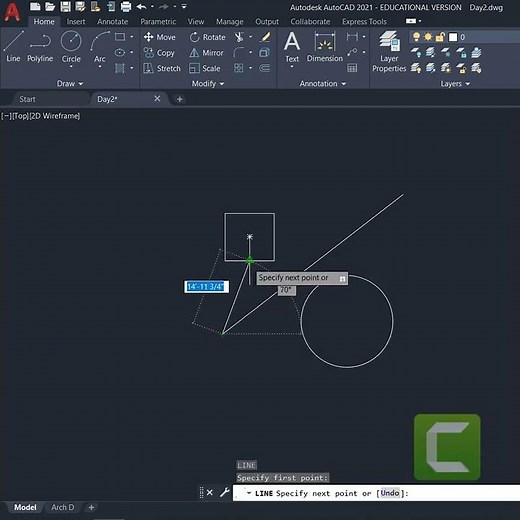Click the Leader icon
Image resolution: width=520 pixels, height=520 pixels.
pos(352,52)
